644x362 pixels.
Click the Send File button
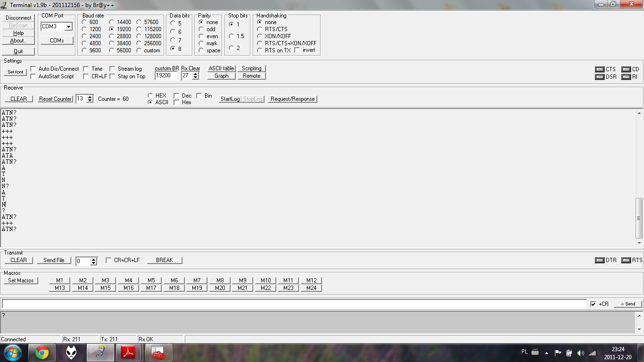click(x=54, y=260)
